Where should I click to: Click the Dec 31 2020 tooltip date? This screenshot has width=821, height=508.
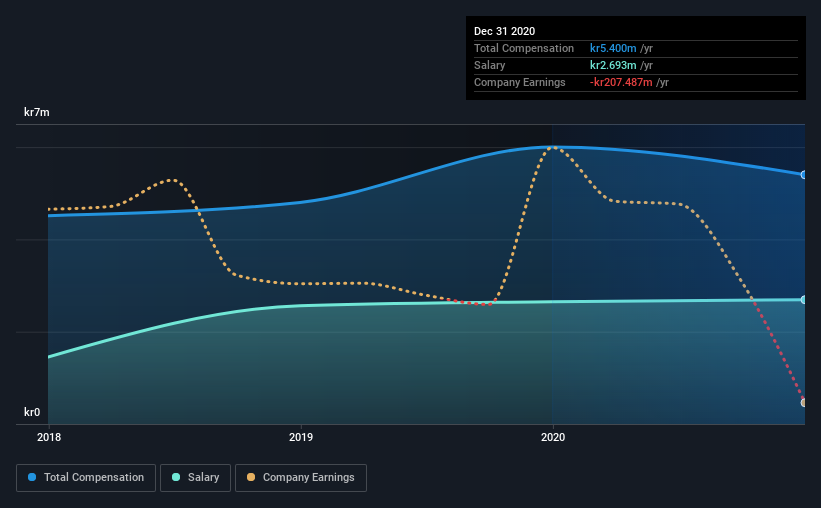click(x=504, y=31)
